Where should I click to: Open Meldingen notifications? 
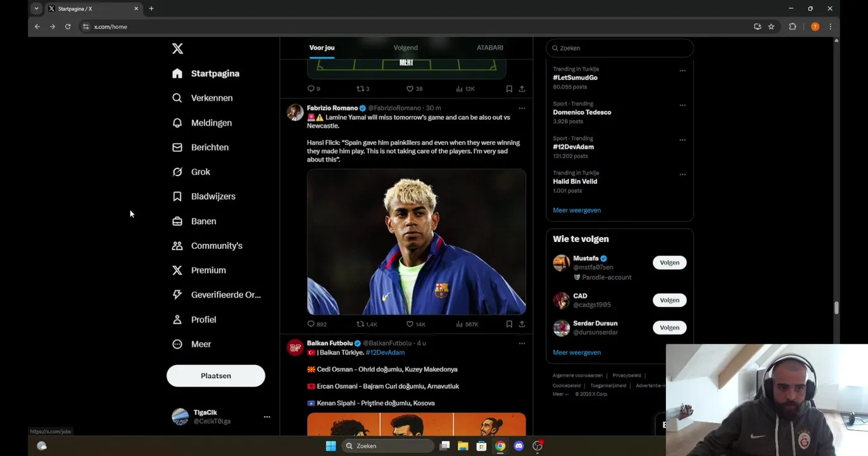click(202, 123)
